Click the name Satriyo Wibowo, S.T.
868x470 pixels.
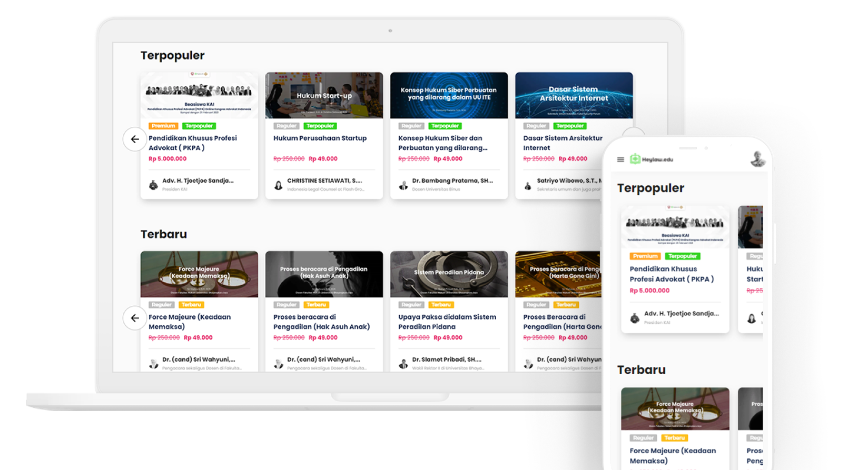pyautogui.click(x=569, y=181)
